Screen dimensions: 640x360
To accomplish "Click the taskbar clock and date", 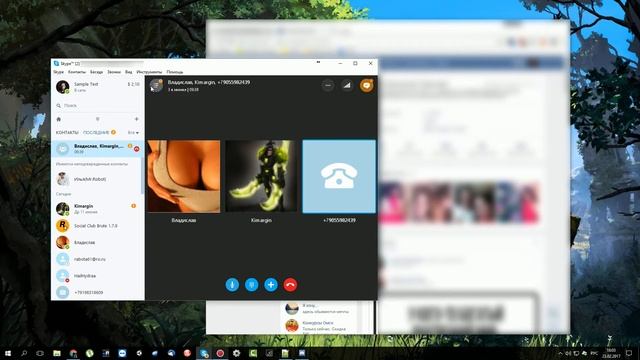I will click(x=611, y=353).
